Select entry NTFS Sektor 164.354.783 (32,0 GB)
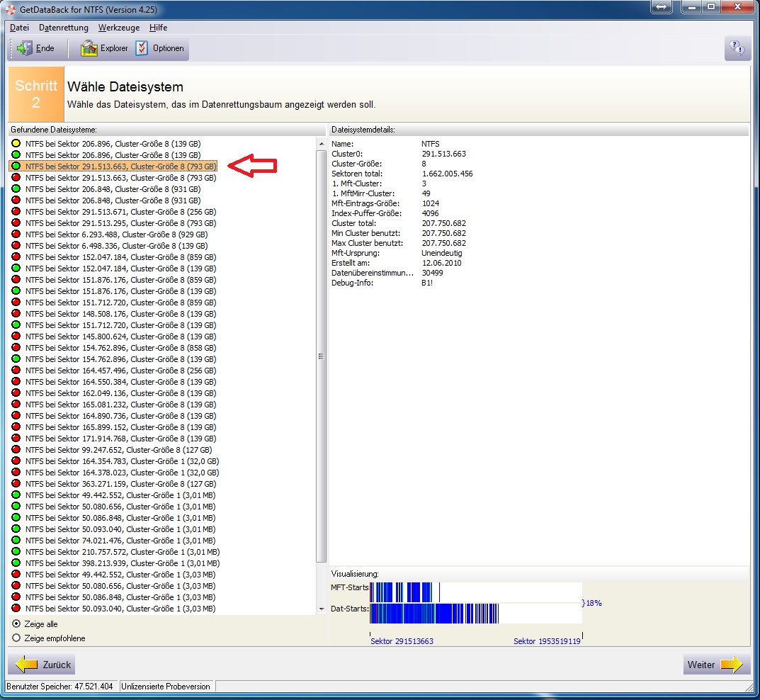Image resolution: width=760 pixels, height=700 pixels. [x=114, y=461]
